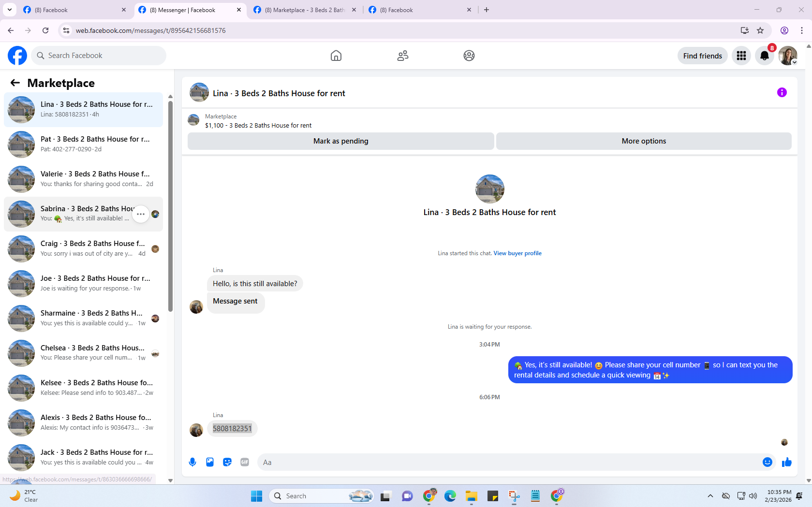Click Find friends button

point(702,56)
